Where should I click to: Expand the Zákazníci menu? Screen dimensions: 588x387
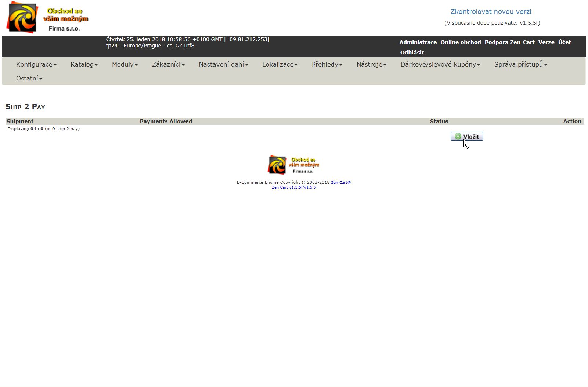168,64
